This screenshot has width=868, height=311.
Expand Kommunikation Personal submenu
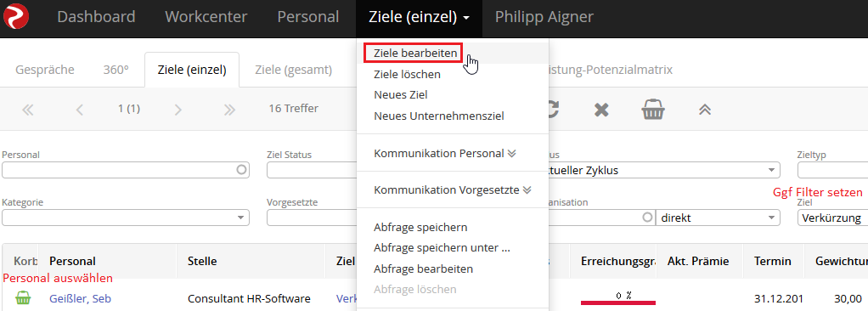click(444, 153)
